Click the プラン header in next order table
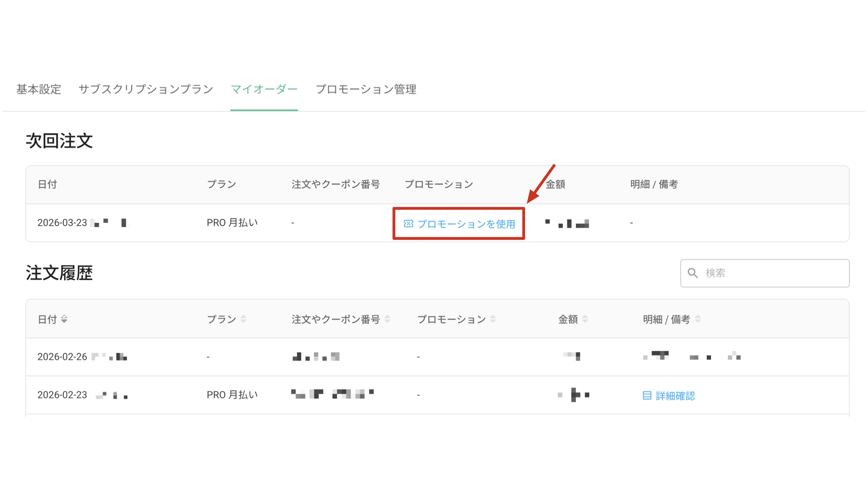 pyautogui.click(x=222, y=184)
